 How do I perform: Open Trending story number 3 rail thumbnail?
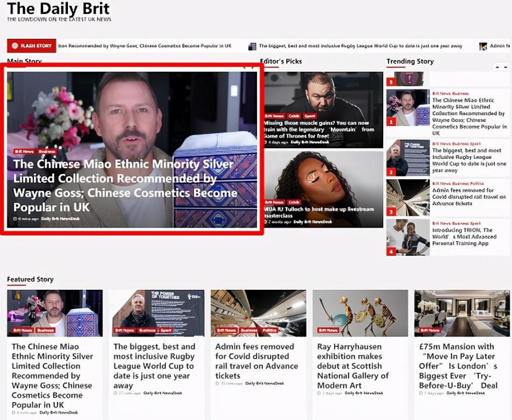click(408, 198)
